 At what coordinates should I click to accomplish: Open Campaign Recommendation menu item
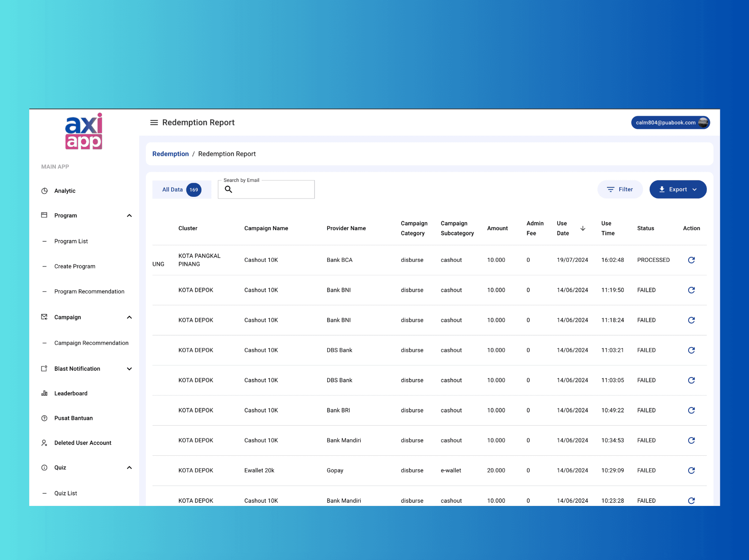(91, 343)
